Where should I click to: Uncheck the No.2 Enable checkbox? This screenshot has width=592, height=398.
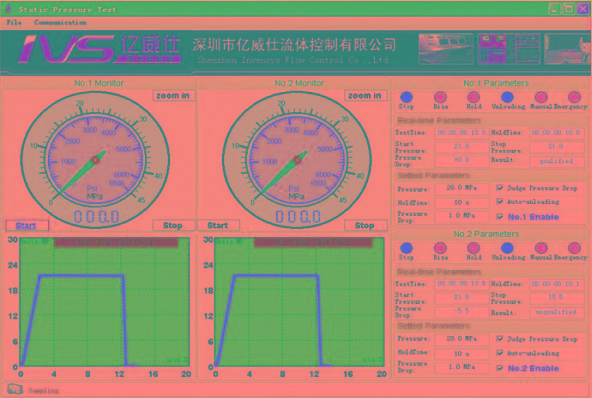(500, 368)
